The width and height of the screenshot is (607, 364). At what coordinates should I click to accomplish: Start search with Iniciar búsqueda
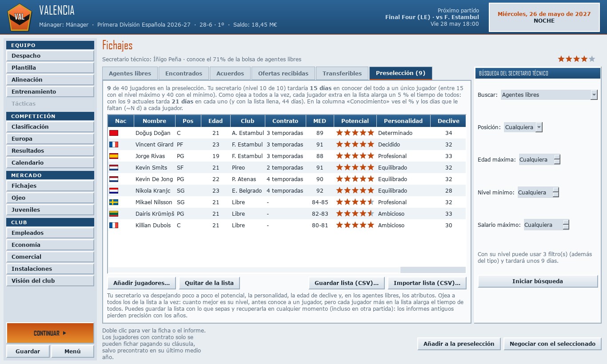[538, 281]
